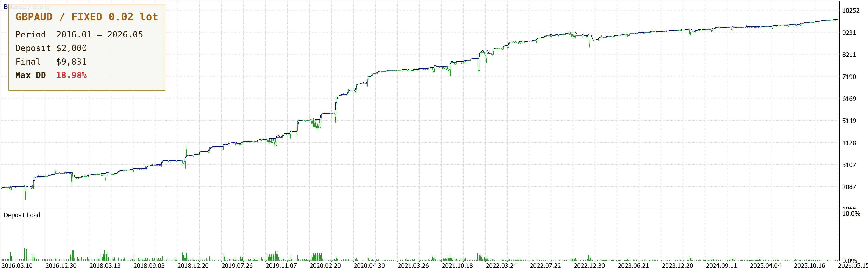Click the 2020.04.30 date label

pos(369,266)
